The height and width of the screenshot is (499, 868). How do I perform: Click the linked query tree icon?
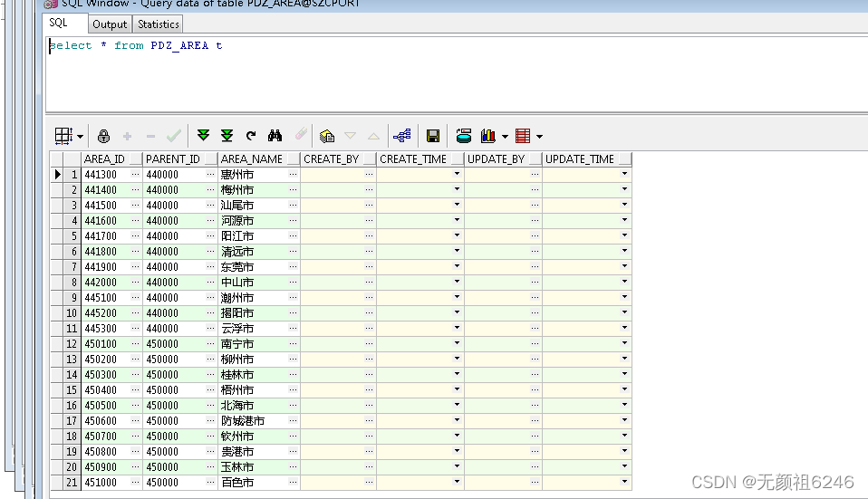pos(402,136)
